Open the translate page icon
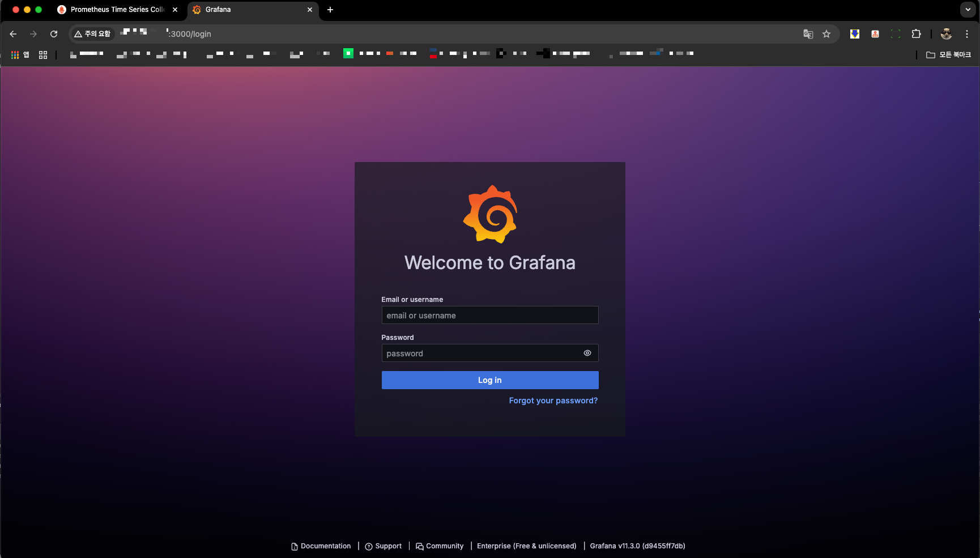 808,34
